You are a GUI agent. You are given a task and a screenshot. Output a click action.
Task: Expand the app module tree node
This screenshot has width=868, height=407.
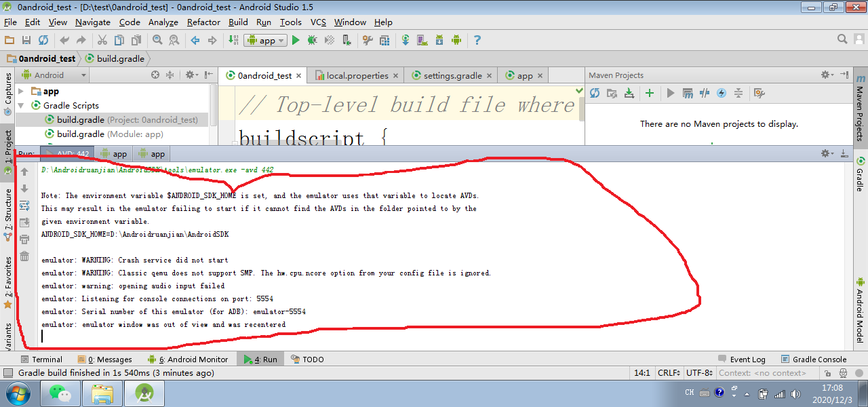coord(21,91)
